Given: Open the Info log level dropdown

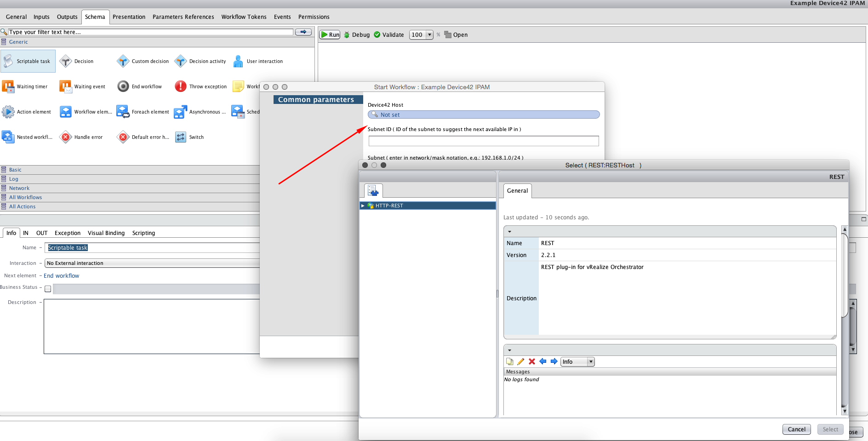Looking at the screenshot, I should [x=577, y=361].
